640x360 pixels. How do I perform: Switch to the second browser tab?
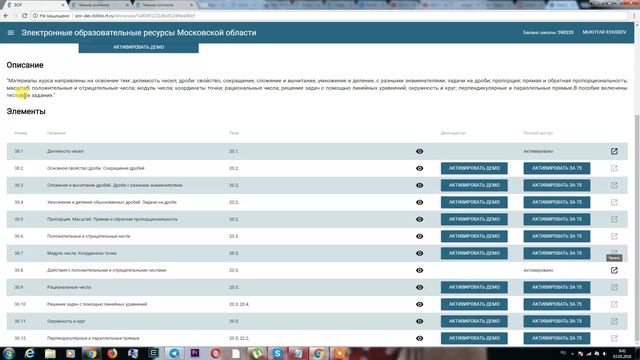point(100,5)
